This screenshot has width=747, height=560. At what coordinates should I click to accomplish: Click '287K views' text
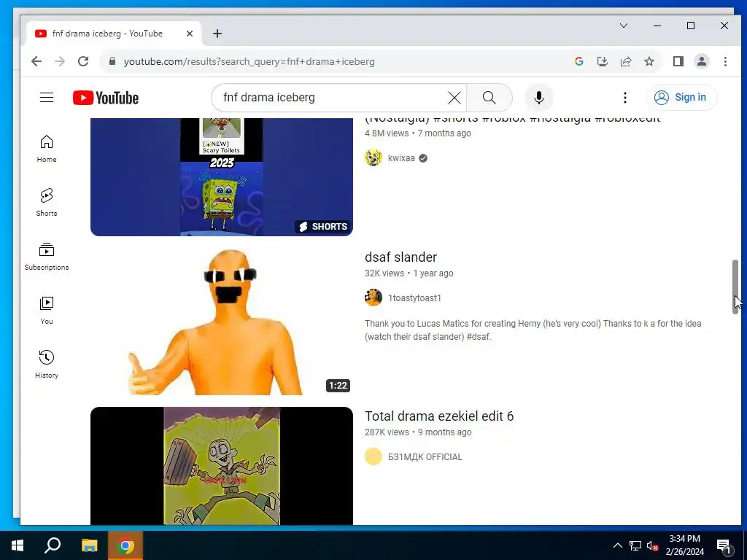pyautogui.click(x=387, y=432)
